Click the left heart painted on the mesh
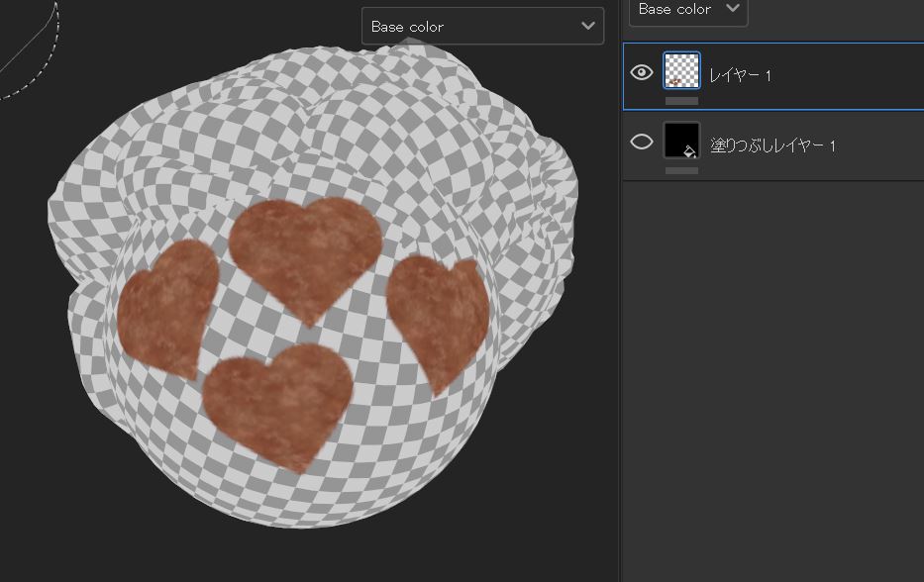924x582 pixels. click(168, 309)
